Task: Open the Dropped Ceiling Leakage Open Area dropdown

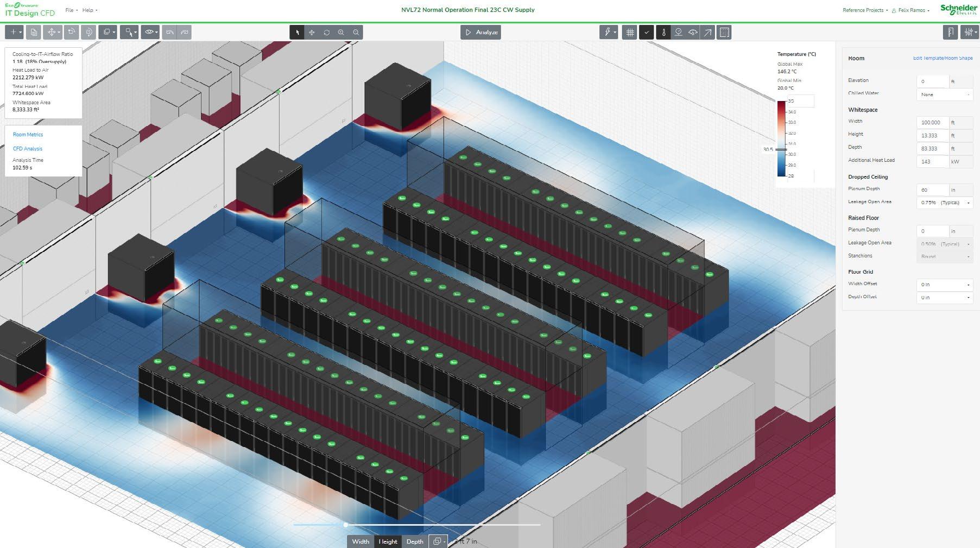Action: (945, 203)
